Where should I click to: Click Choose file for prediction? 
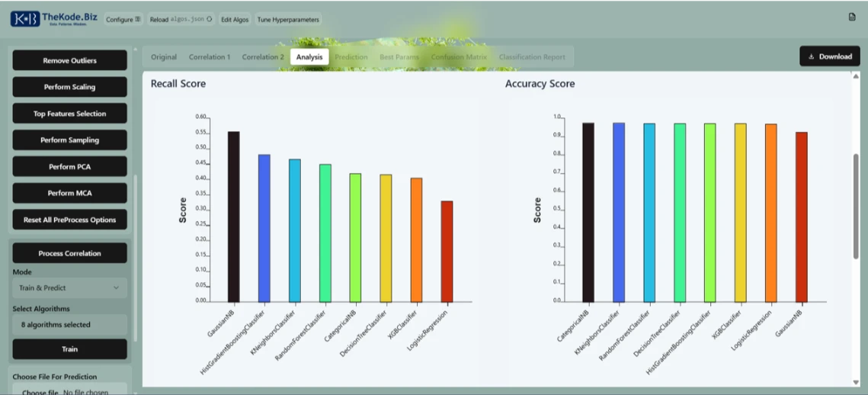click(x=40, y=392)
